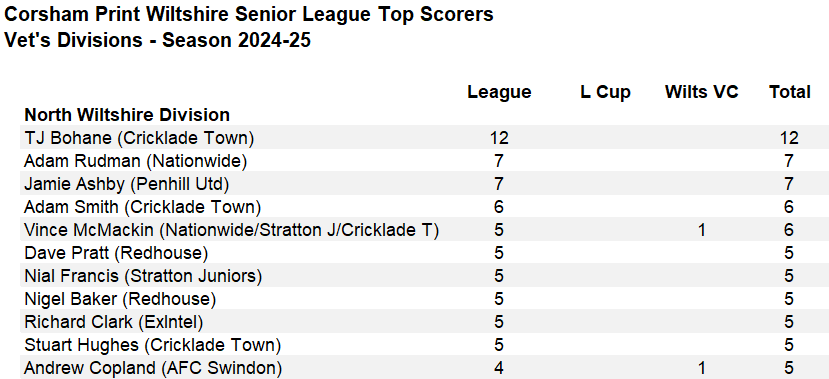Click TJ Bohane's total of 12

click(x=789, y=138)
